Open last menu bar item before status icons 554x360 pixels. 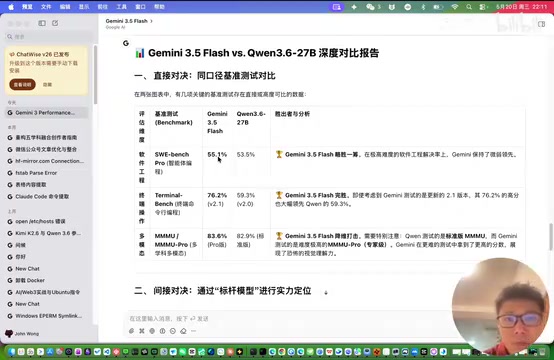[x=159, y=7]
